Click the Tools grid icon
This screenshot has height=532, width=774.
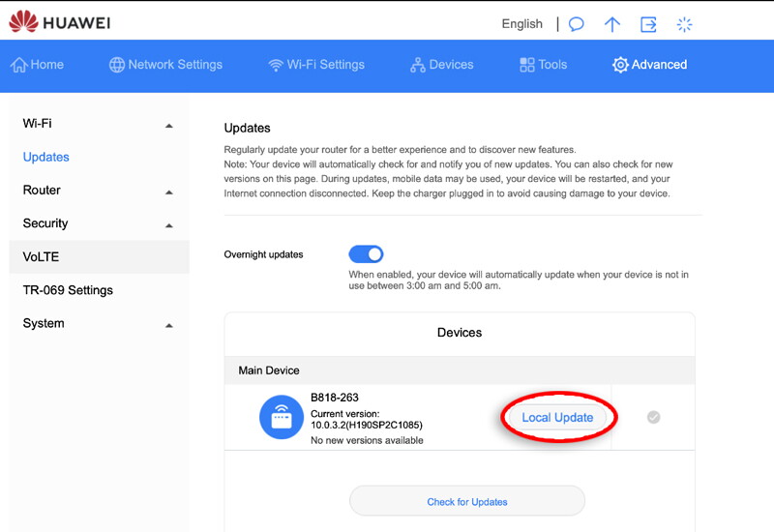(526, 65)
